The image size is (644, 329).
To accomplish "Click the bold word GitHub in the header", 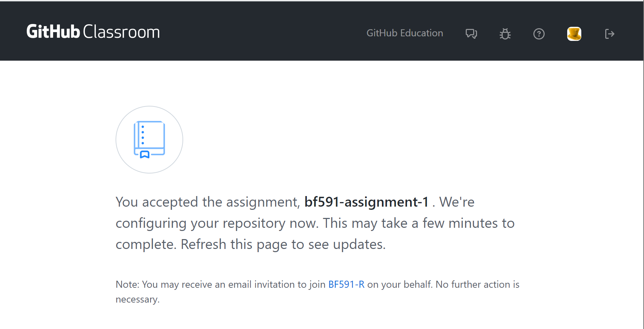I will pos(53,32).
